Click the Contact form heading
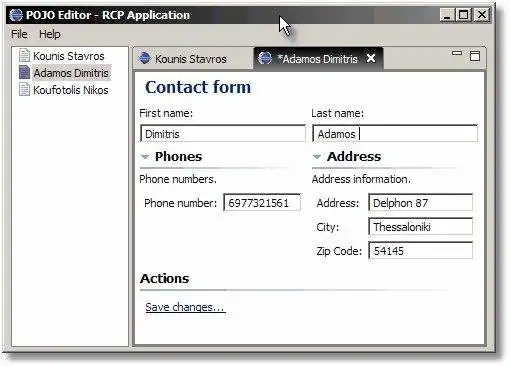 click(x=198, y=87)
